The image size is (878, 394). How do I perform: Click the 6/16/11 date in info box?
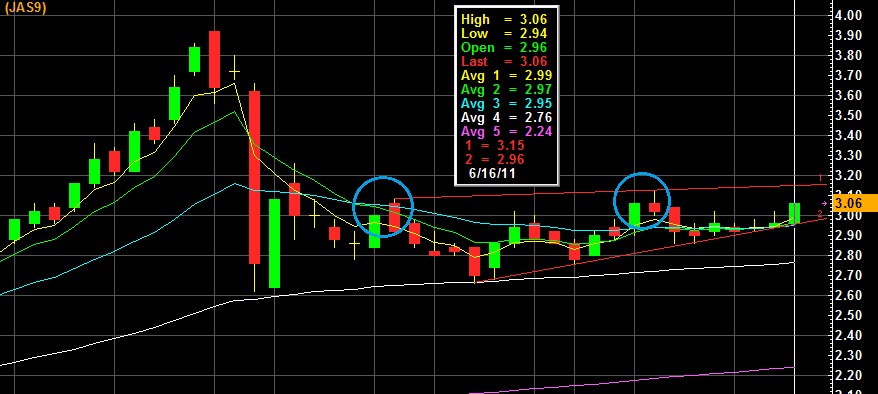pyautogui.click(x=492, y=174)
